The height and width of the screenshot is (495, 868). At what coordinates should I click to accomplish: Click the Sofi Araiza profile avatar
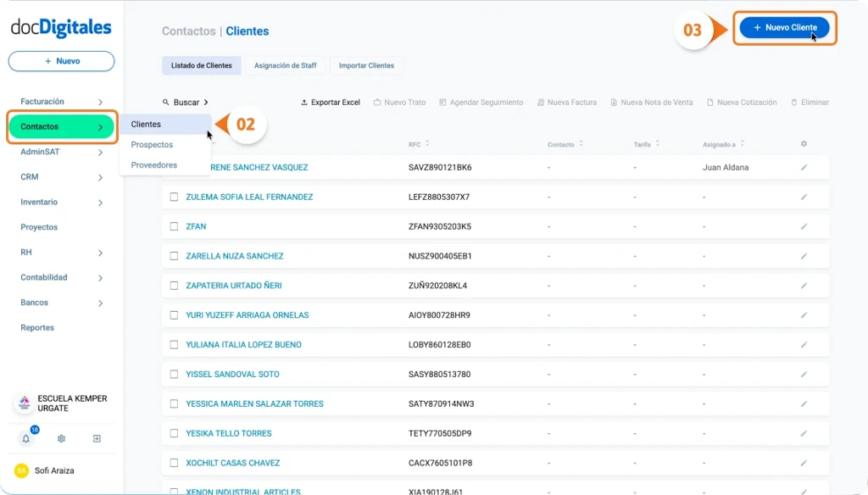pos(23,470)
